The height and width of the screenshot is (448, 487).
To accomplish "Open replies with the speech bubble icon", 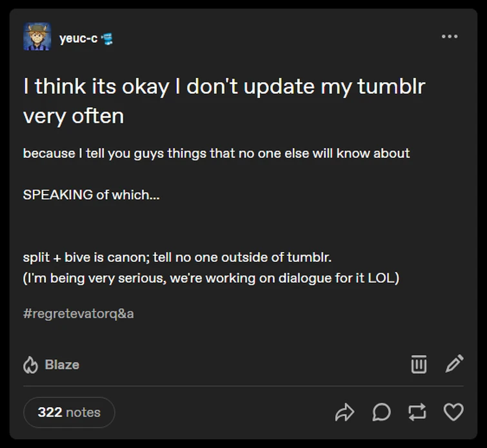I will coord(381,412).
